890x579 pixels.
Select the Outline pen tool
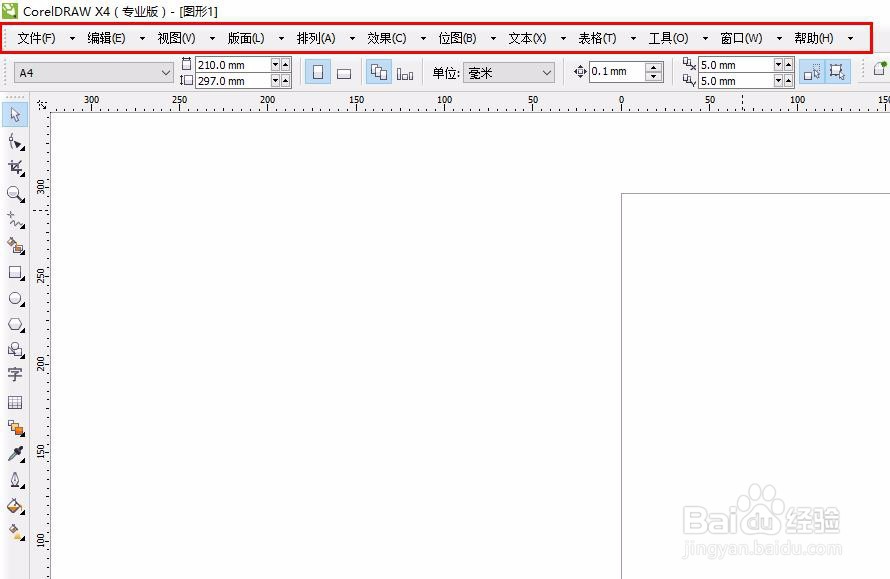pos(15,480)
